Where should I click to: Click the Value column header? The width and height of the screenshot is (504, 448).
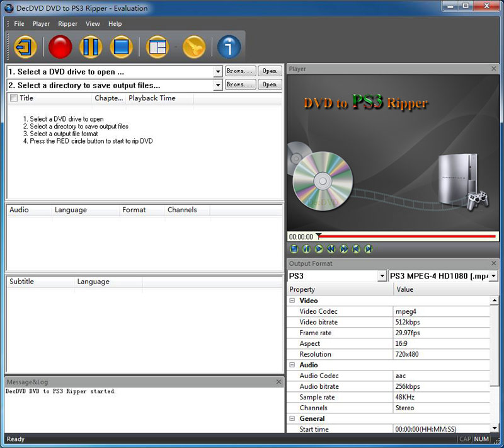pos(446,290)
